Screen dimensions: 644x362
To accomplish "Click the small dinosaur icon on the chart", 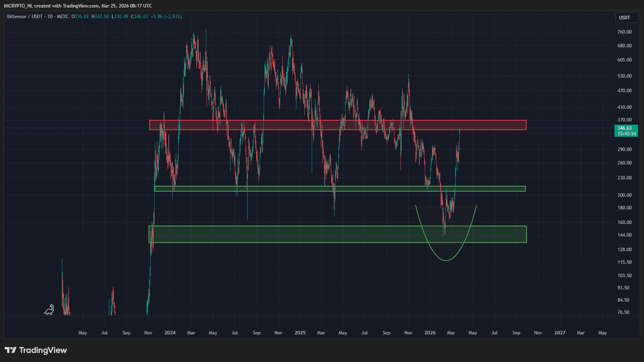I will coord(49,310).
